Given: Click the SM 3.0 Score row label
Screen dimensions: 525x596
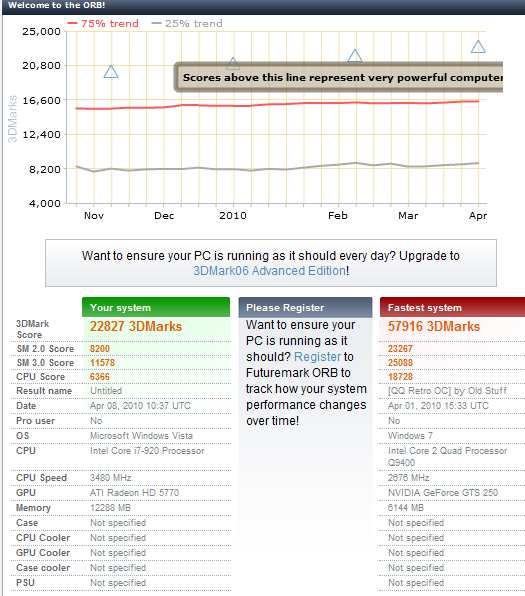Looking at the screenshot, I should 45,363.
